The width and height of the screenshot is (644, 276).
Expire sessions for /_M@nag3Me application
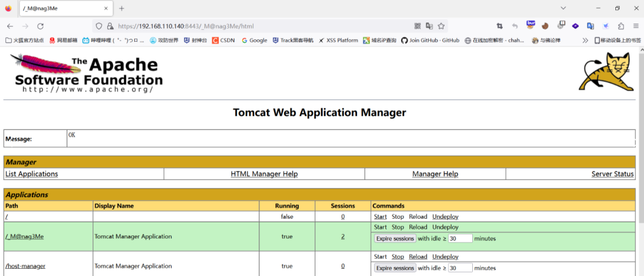(395, 238)
